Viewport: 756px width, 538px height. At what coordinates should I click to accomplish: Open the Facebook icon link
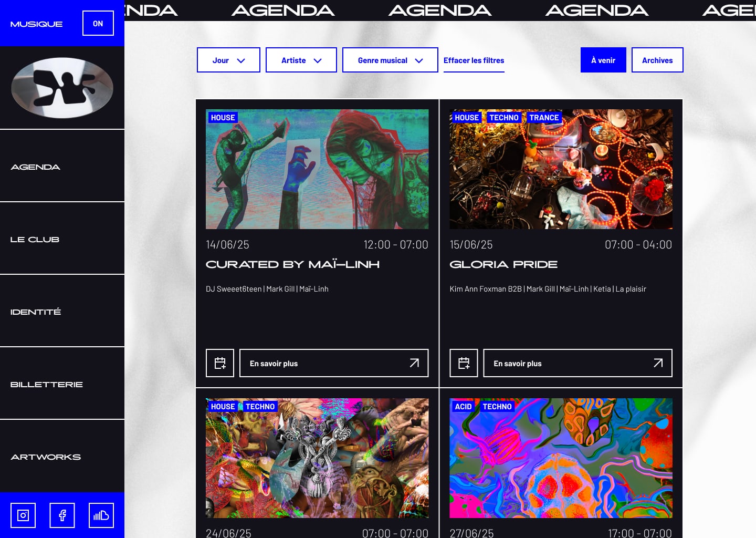tap(62, 515)
